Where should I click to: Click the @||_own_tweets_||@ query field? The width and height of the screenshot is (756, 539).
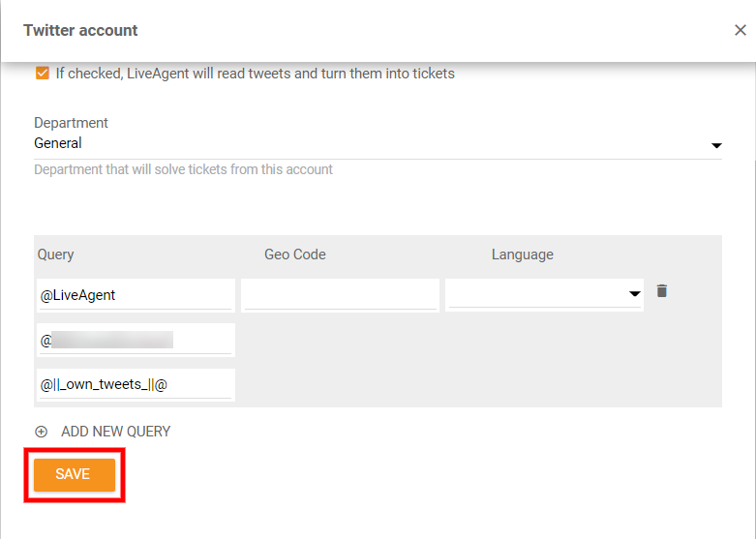click(x=135, y=384)
